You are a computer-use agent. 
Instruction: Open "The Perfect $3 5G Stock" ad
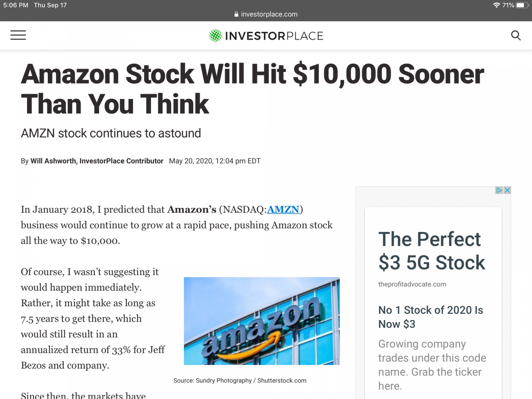(x=431, y=251)
